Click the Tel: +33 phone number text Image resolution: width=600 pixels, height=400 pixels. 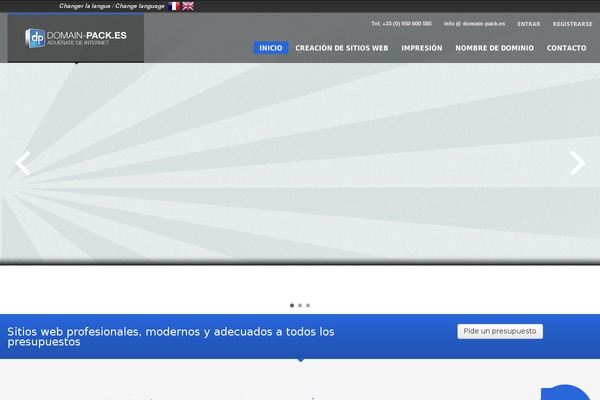[x=401, y=24]
